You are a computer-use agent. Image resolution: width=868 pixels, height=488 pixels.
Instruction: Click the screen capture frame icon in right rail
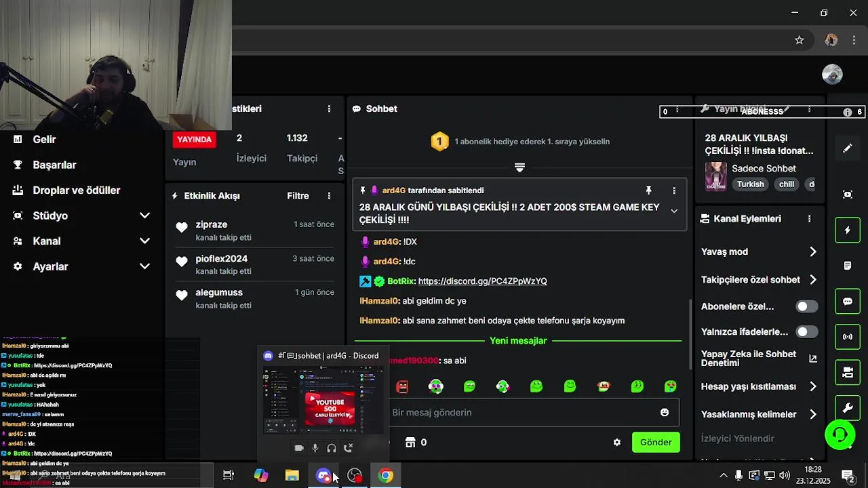pyautogui.click(x=847, y=195)
